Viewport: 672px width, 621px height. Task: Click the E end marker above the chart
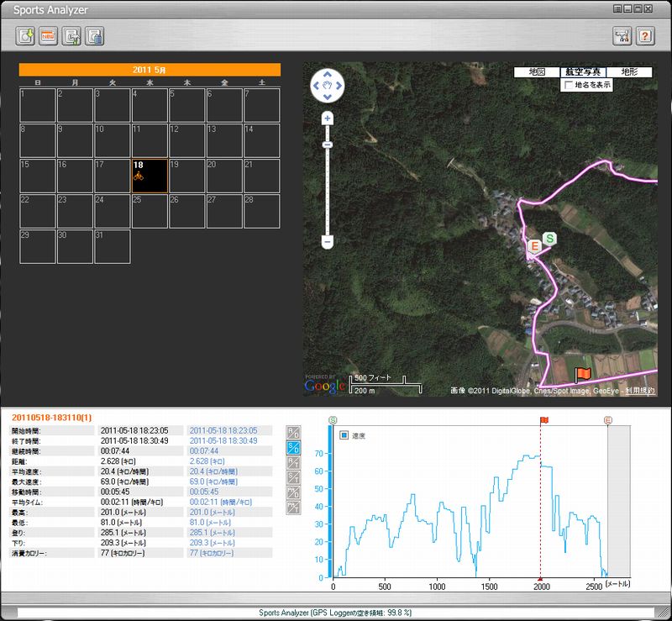tap(607, 420)
